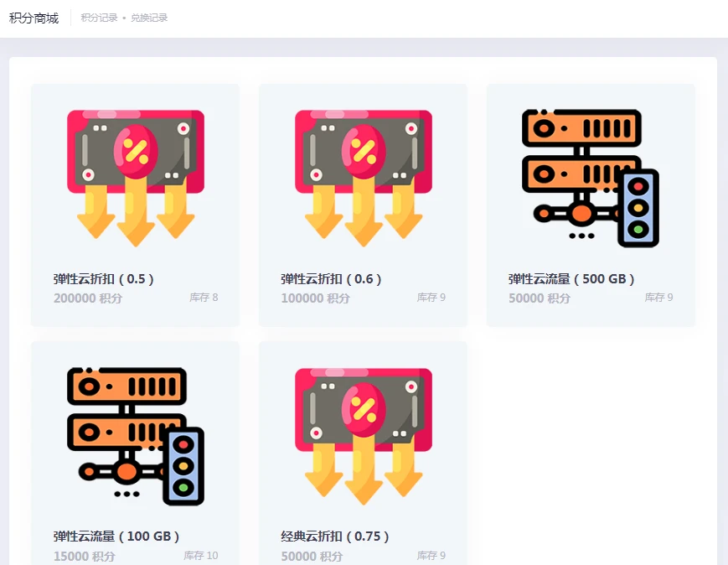Viewport: 728px width, 565px height.
Task: Click the 库存 10 stock label
Action: (200, 555)
